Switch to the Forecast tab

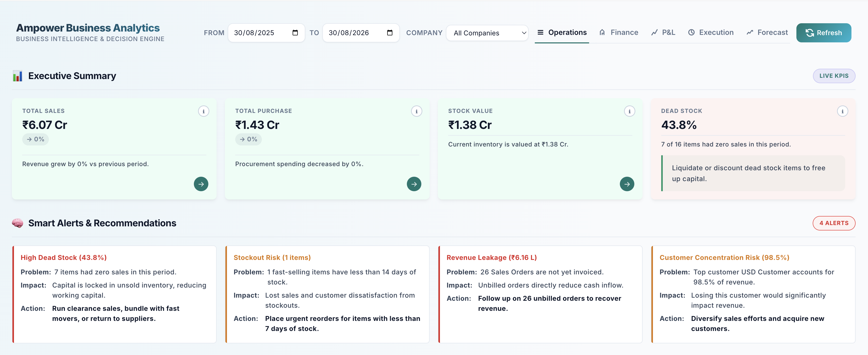click(x=767, y=33)
